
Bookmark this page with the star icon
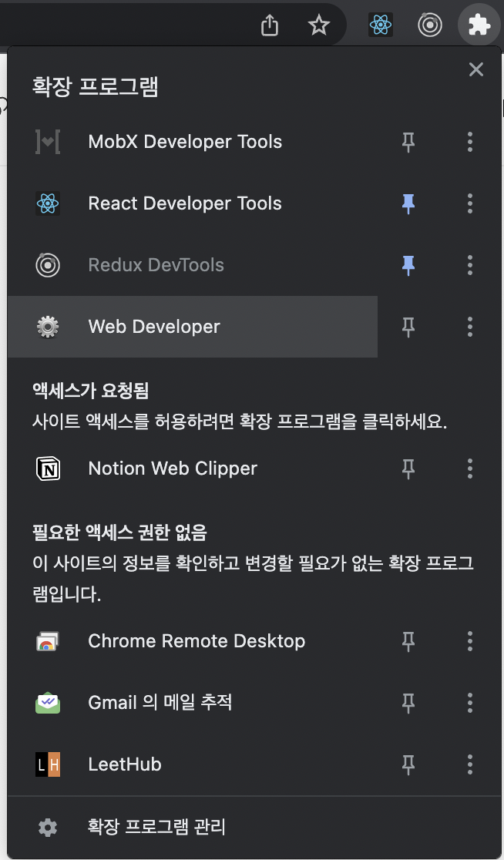pos(318,25)
